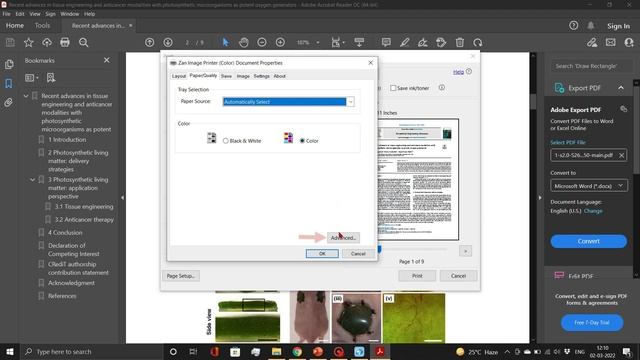
Task: Open Google Chrome from the taskbar
Action: 297,351
